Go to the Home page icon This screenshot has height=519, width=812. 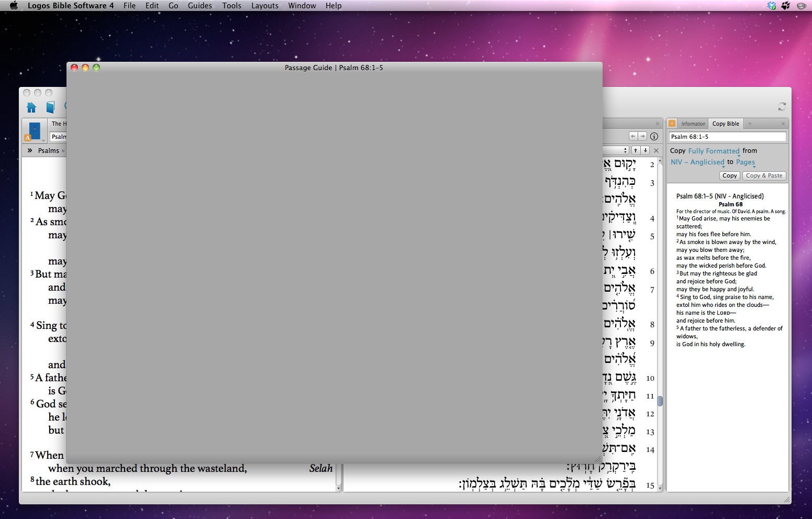click(x=31, y=107)
